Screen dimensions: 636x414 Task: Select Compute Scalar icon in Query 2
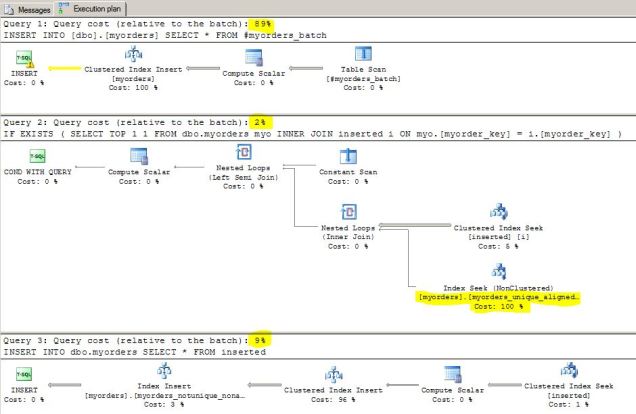click(139, 157)
